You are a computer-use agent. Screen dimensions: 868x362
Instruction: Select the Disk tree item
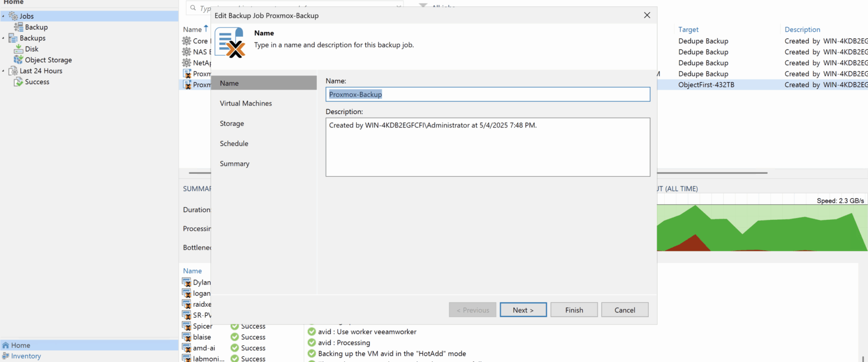click(x=32, y=49)
